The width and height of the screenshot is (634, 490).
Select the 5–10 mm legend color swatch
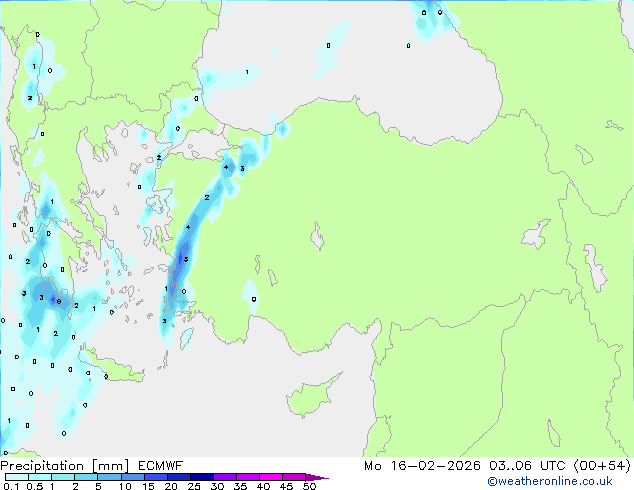(109, 477)
